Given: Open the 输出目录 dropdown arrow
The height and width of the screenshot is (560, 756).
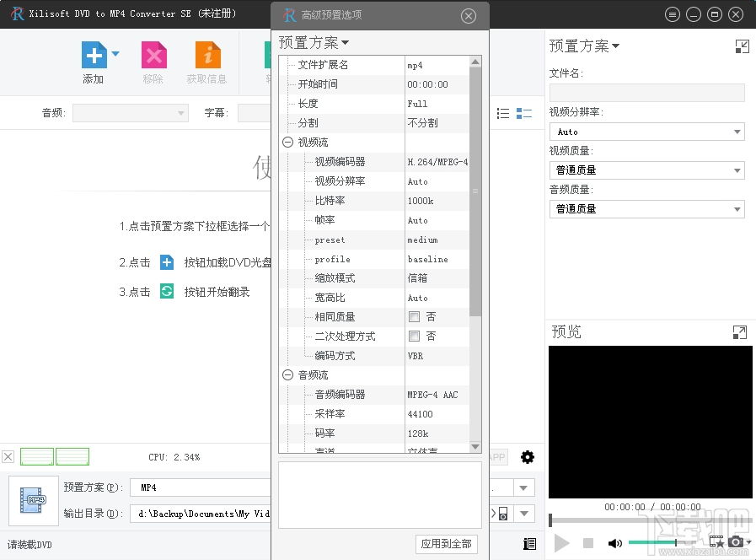Looking at the screenshot, I should (524, 514).
